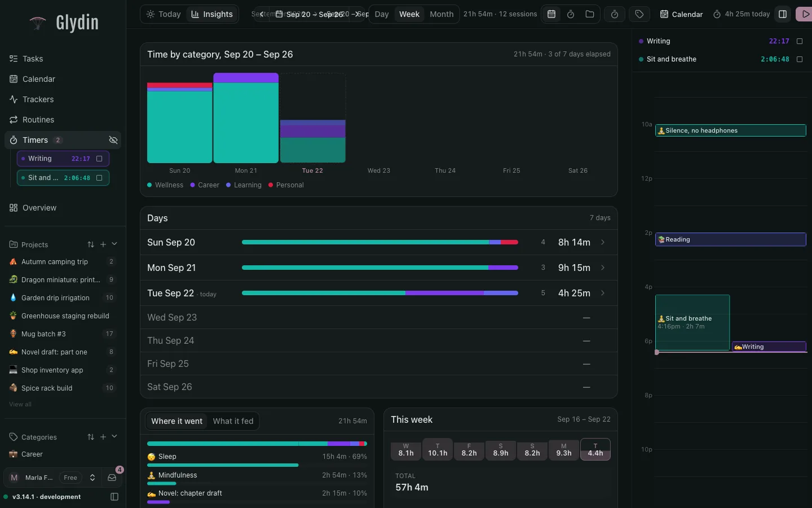
Task: Click the stopwatch icon left of the tag icon
Action: tap(615, 14)
